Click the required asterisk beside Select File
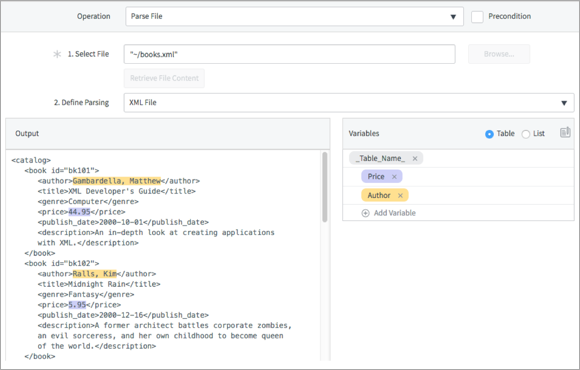The width and height of the screenshot is (580, 370). [x=57, y=54]
